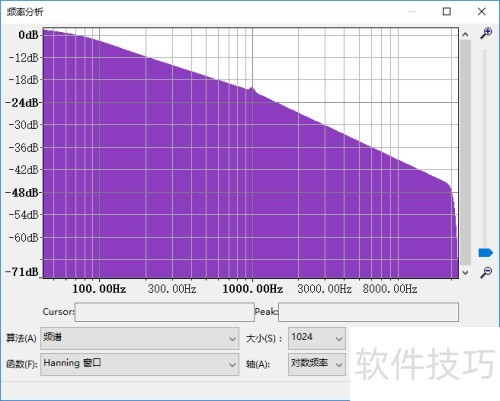The image size is (500, 401).
Task: Open the size 1024 dropdown
Action: tap(317, 338)
